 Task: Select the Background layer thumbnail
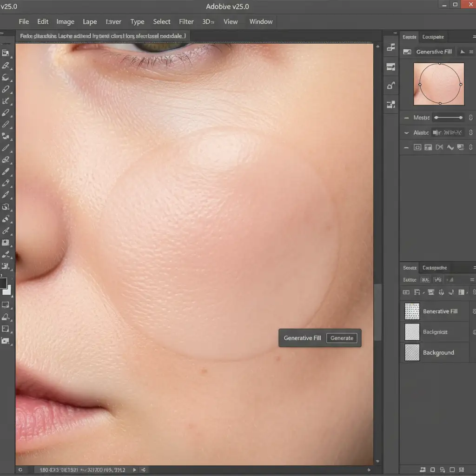click(412, 352)
